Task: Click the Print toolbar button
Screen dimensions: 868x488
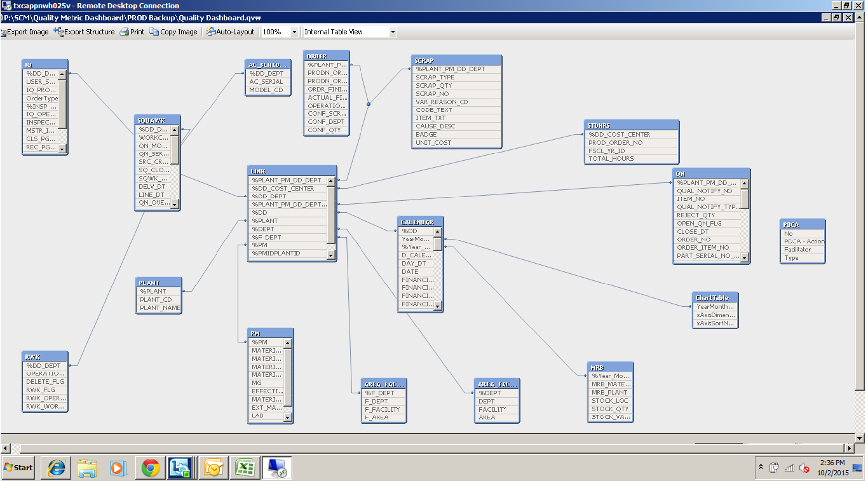Action: coord(132,32)
